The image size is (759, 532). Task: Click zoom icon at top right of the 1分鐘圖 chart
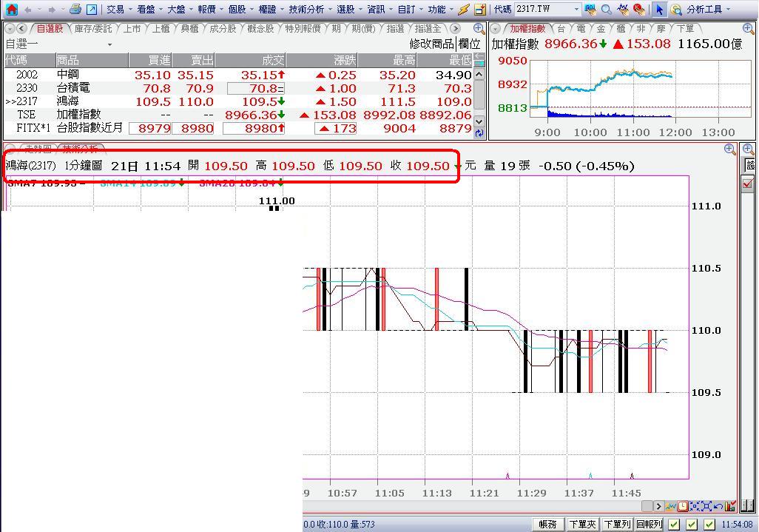(730, 149)
